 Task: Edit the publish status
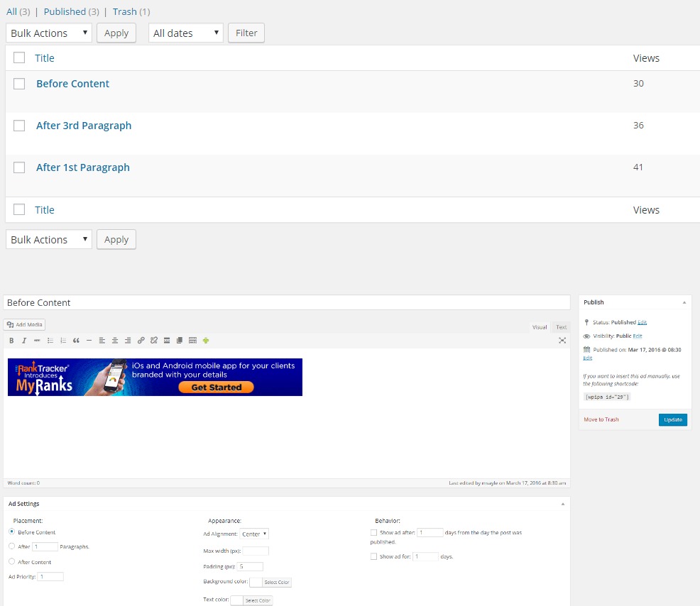click(x=642, y=322)
